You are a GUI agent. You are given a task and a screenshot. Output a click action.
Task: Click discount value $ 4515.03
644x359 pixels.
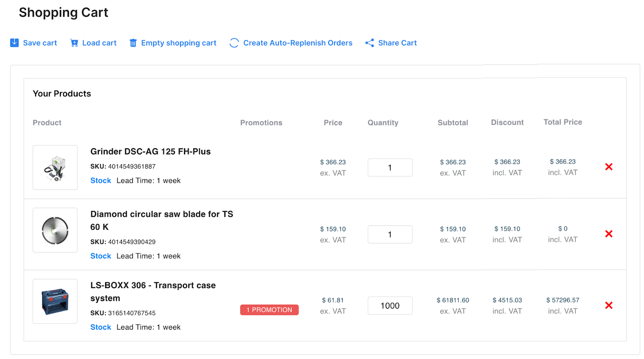[x=507, y=300]
